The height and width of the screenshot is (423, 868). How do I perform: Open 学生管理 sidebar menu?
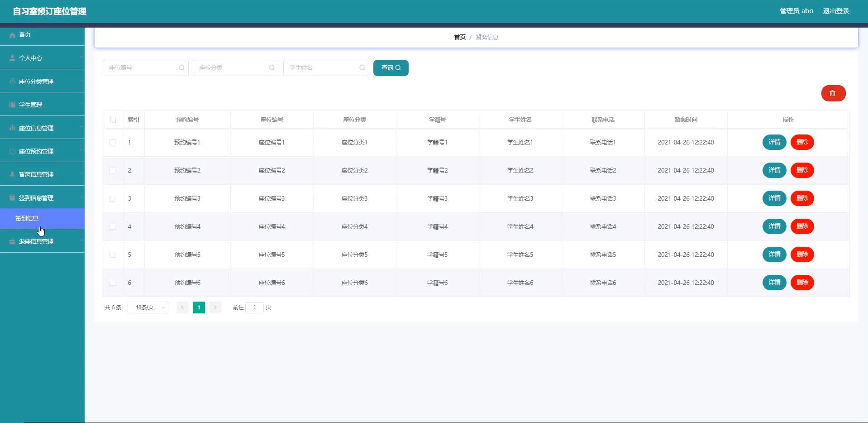(x=42, y=105)
